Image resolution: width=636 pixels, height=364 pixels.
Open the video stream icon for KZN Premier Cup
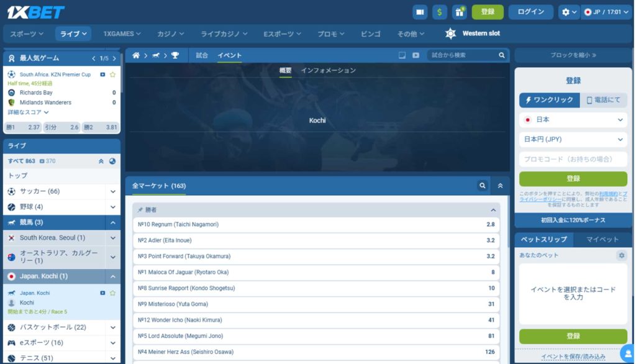click(102, 75)
